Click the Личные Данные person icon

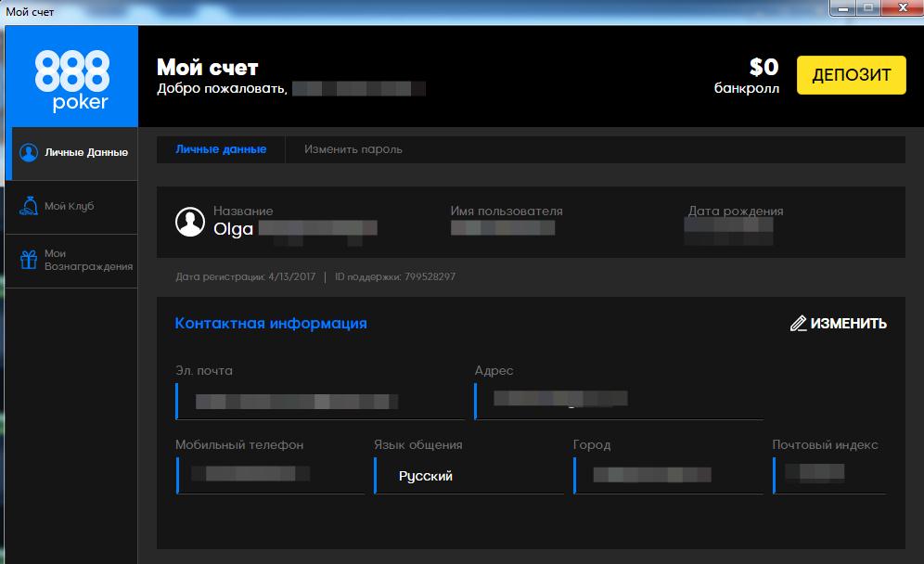pos(29,152)
